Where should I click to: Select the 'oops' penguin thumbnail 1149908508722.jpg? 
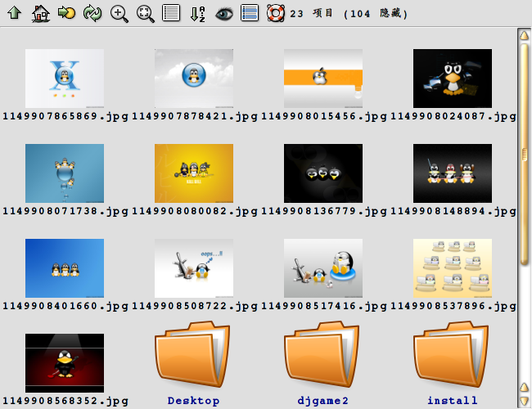click(x=194, y=268)
